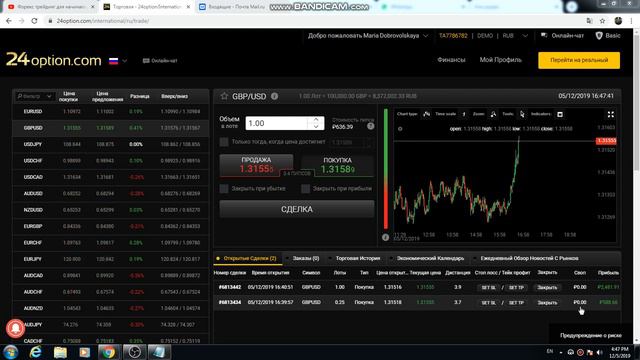Switch to Открытые Сделки (2) tab

[247, 258]
